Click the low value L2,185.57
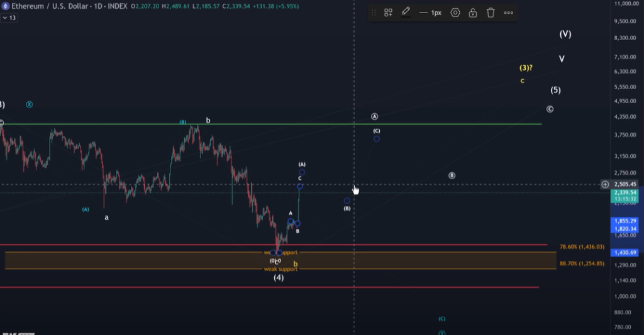Image resolution: width=644 pixels, height=335 pixels. (206, 6)
